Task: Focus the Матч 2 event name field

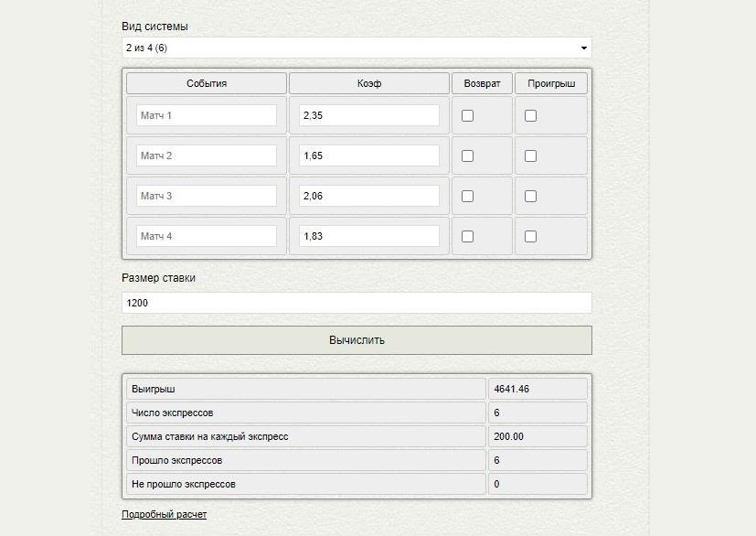Action: (207, 155)
